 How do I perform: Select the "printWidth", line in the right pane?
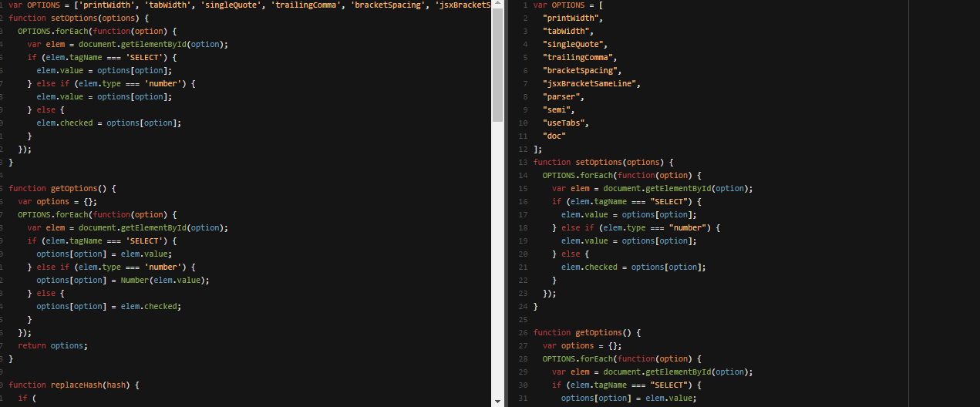[573, 18]
